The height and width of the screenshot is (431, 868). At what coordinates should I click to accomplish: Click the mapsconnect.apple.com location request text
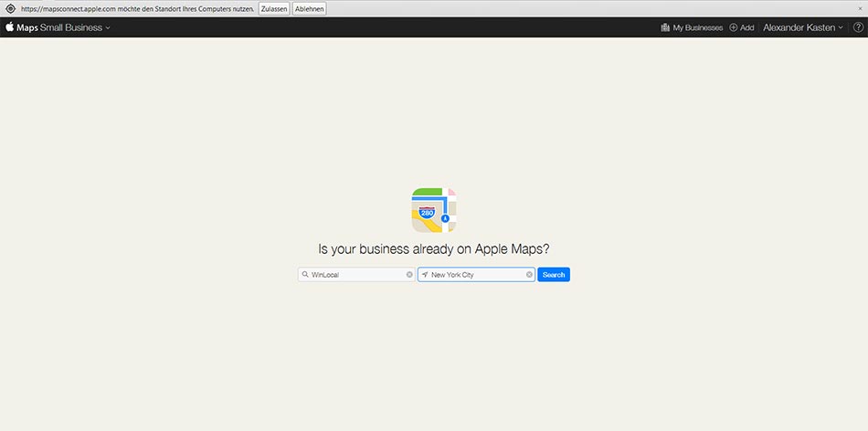(138, 9)
